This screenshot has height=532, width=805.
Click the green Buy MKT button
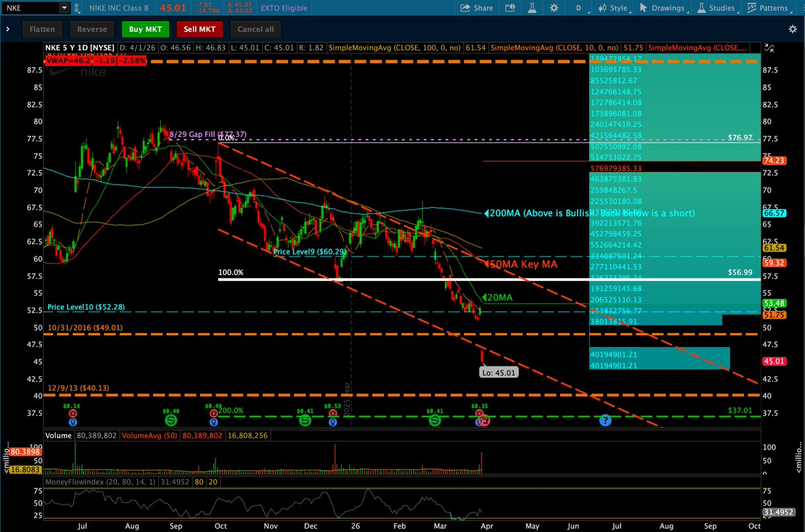pyautogui.click(x=146, y=29)
